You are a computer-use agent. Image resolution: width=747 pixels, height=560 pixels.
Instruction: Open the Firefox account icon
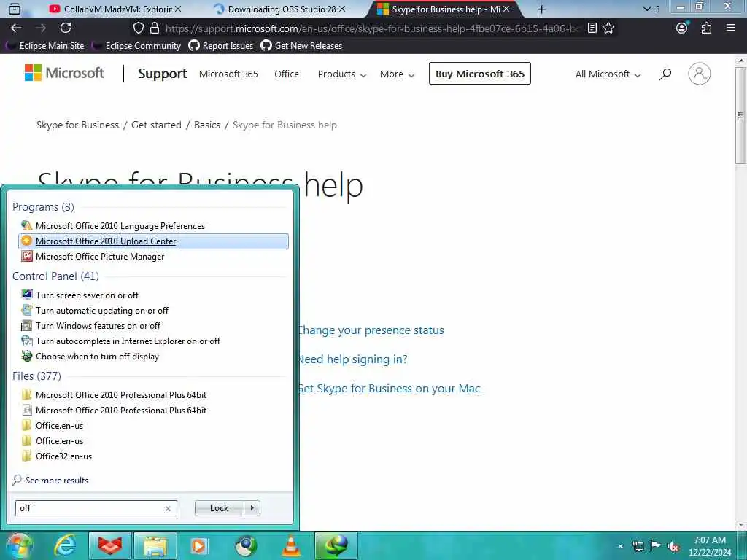[682, 28]
